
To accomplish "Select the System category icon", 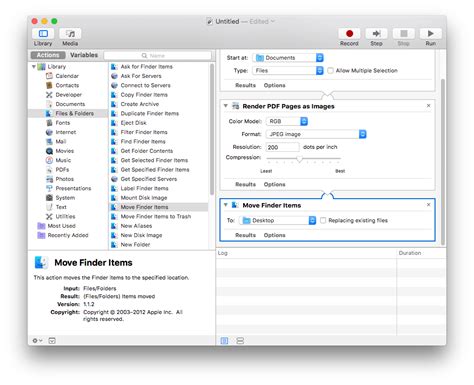I will coord(49,198).
